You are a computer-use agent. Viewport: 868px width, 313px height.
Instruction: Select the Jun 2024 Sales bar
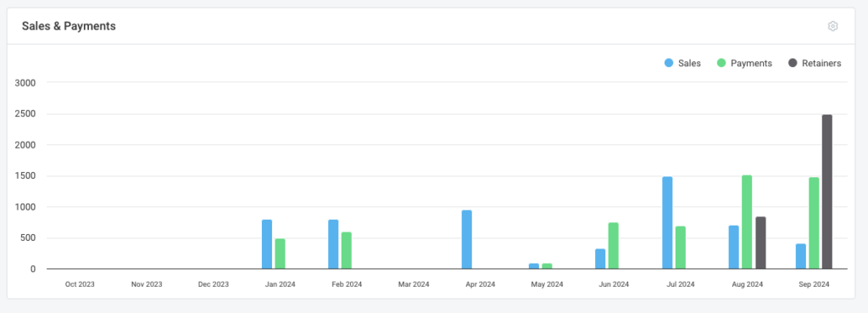[x=600, y=260]
